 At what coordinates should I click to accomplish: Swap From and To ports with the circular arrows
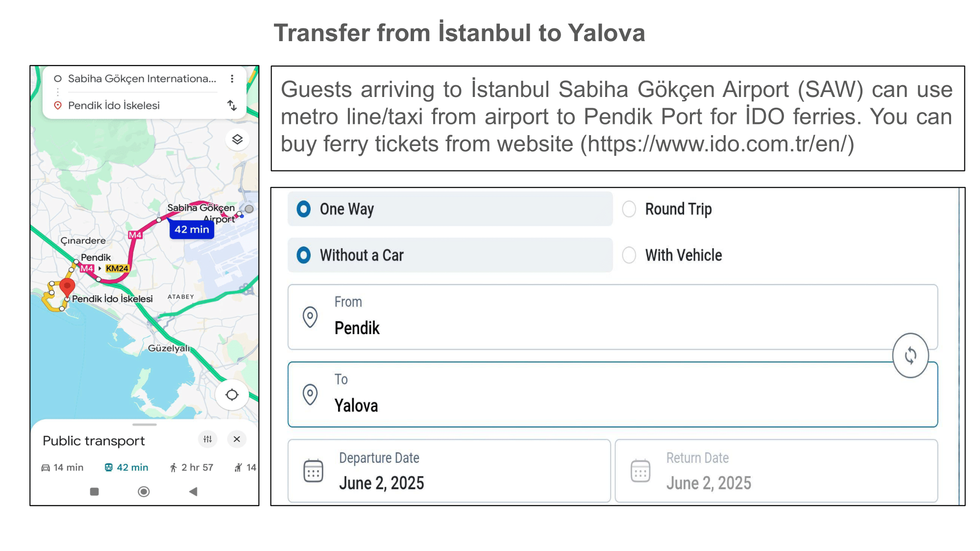point(910,356)
